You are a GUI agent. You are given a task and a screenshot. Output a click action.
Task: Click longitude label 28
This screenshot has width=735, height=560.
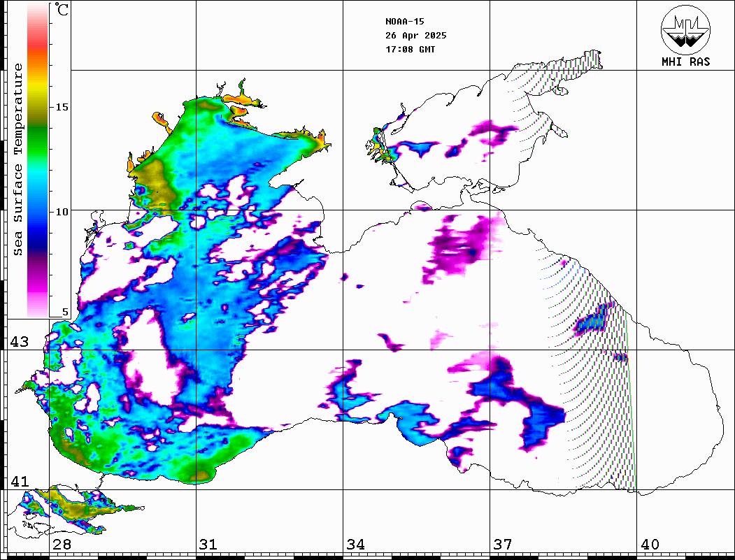tap(62, 545)
